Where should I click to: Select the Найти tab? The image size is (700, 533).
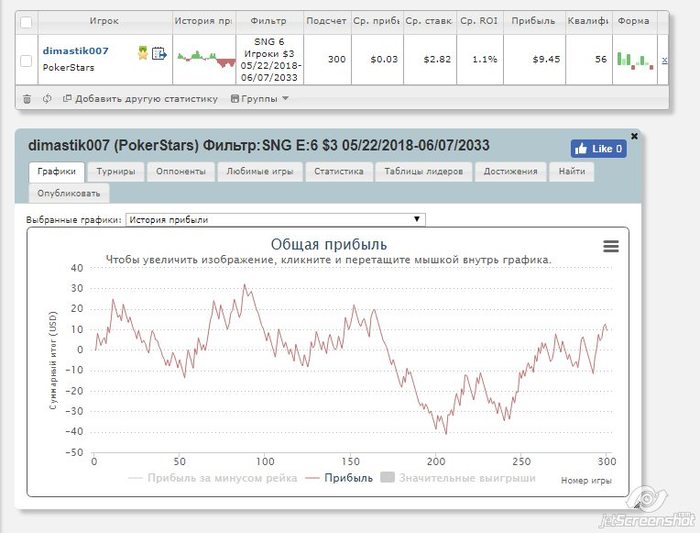(x=572, y=171)
